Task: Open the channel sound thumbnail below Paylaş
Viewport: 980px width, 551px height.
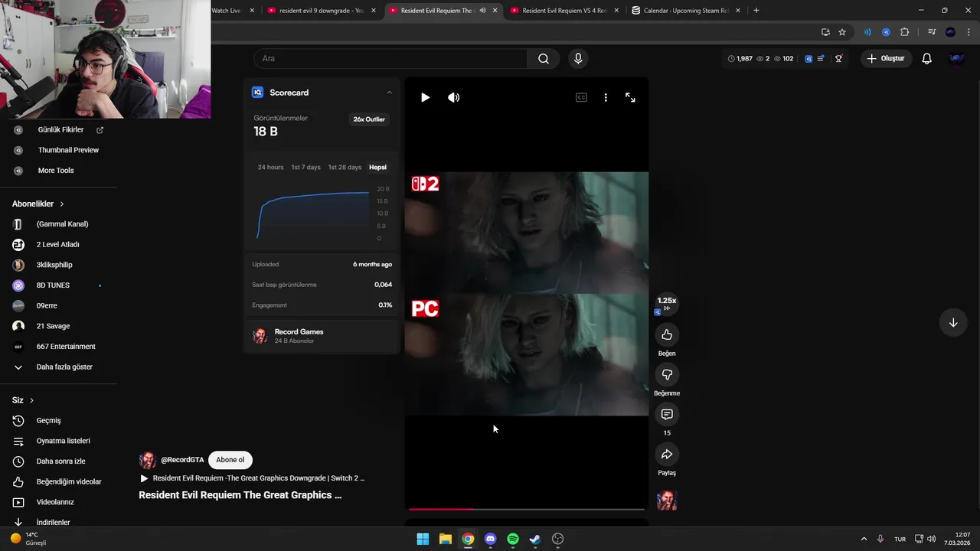Action: coord(667,500)
